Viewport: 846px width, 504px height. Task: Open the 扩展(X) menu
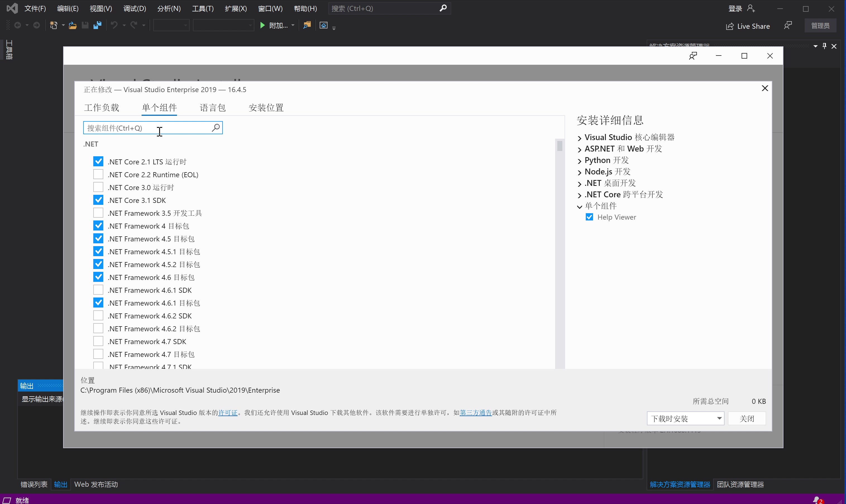(x=235, y=8)
